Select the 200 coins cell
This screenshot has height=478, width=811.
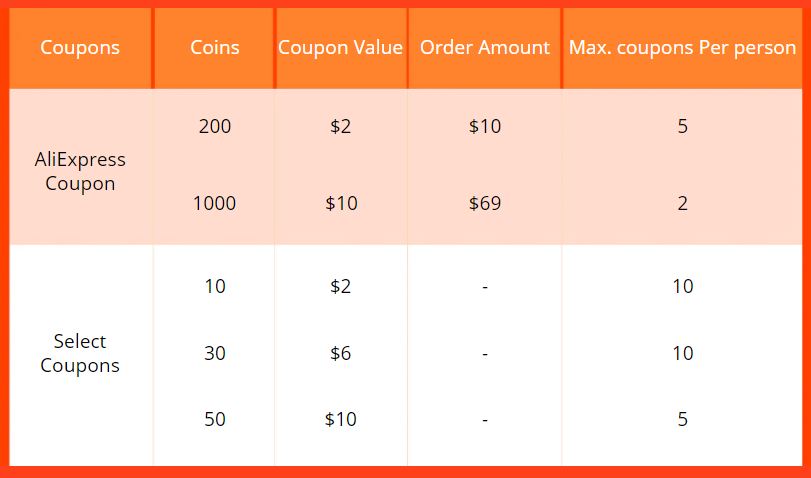[215, 126]
